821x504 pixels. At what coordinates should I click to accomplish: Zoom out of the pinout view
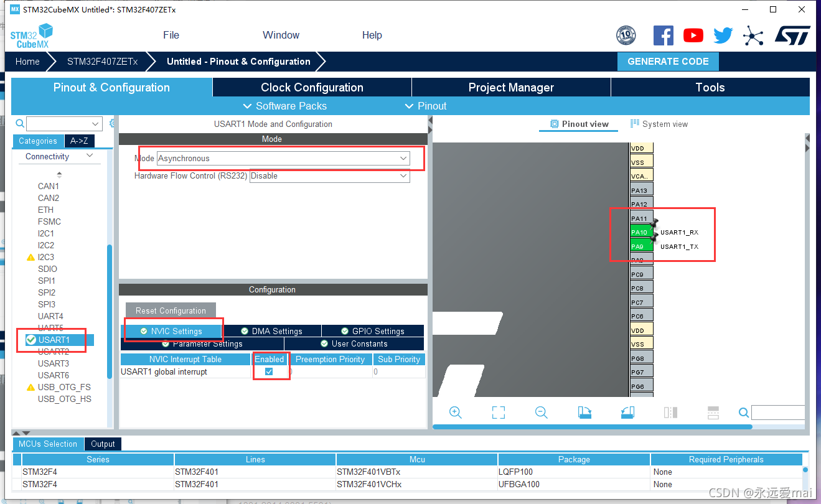click(542, 412)
